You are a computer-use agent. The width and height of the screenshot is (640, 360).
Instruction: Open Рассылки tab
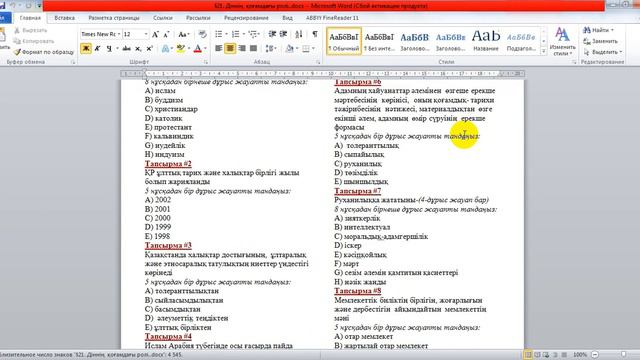(x=198, y=18)
